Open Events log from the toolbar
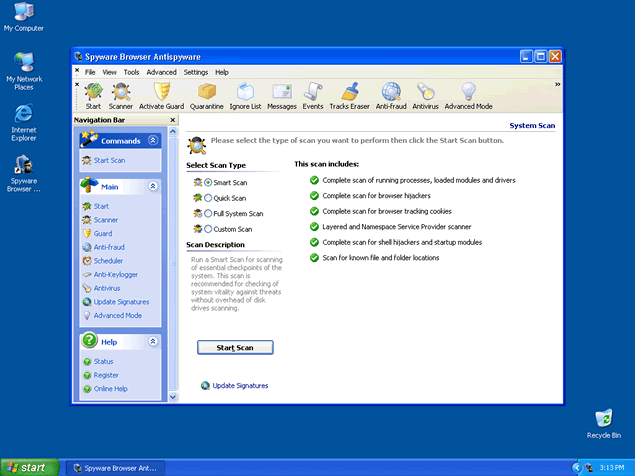This screenshot has height=476, width=635. pos(313,92)
